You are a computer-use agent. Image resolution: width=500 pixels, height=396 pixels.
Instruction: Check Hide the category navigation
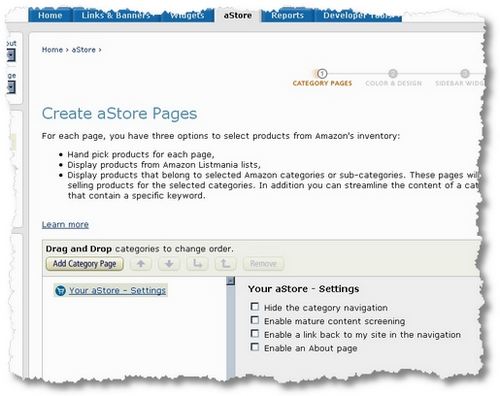255,306
